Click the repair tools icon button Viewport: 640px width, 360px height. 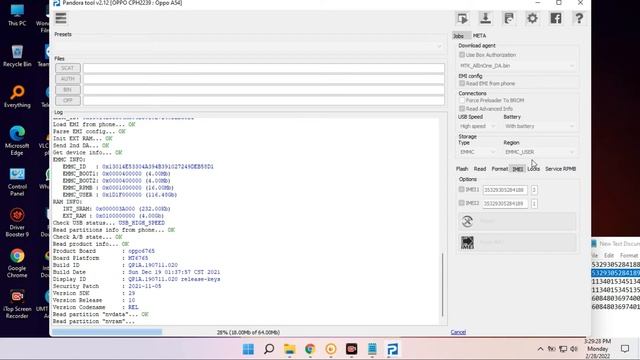pos(467,221)
